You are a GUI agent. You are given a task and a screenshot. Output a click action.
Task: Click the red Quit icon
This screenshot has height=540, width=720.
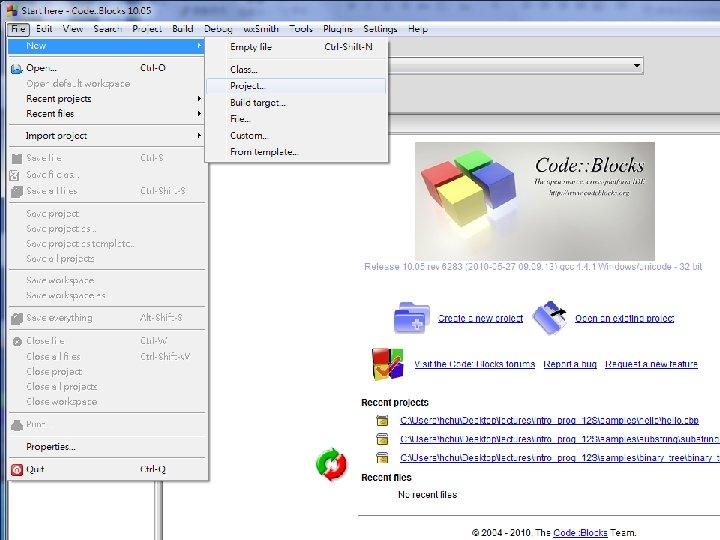[x=17, y=469]
